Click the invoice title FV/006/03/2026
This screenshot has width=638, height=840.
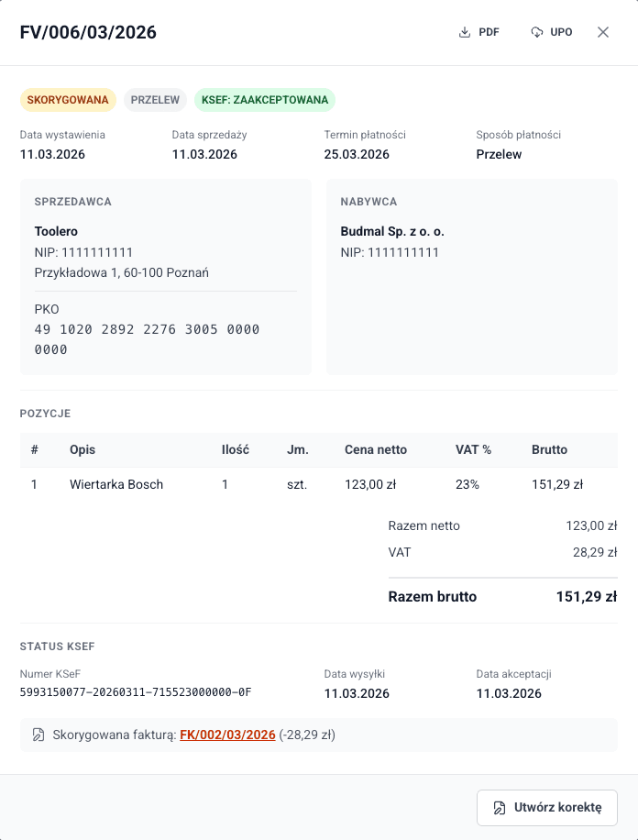pyautogui.click(x=88, y=33)
